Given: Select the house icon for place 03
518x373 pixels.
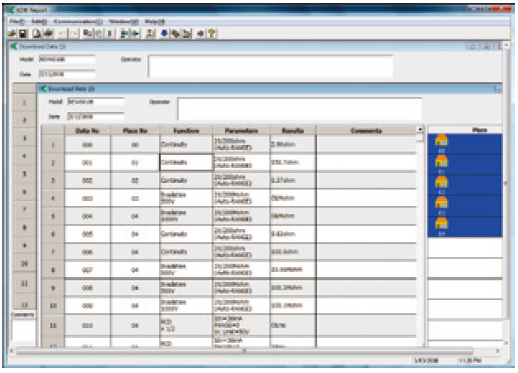Looking at the screenshot, I should click(441, 203).
